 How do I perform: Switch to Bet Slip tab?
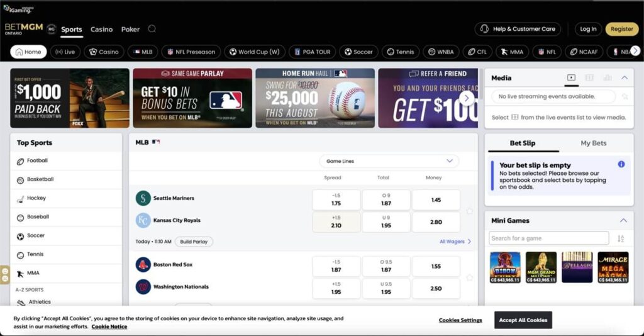pos(523,143)
